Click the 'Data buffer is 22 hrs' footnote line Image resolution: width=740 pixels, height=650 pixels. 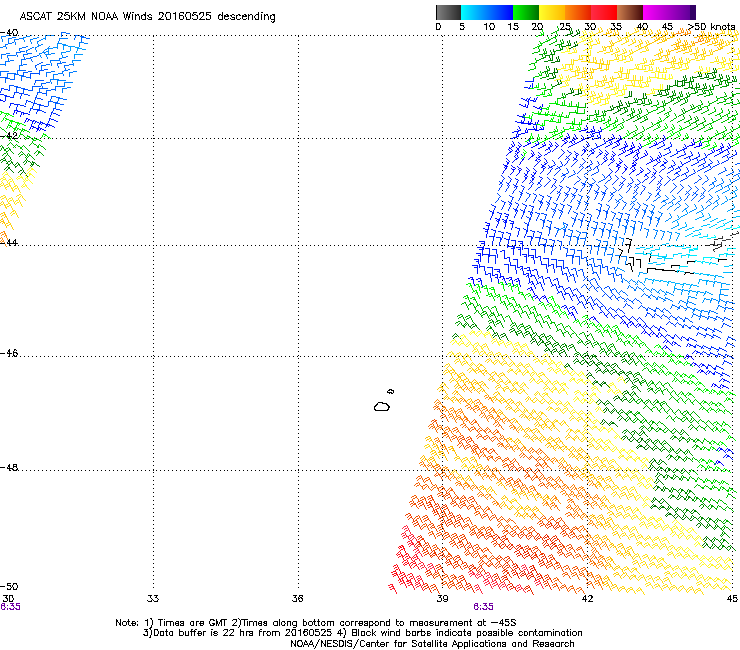(x=362, y=633)
